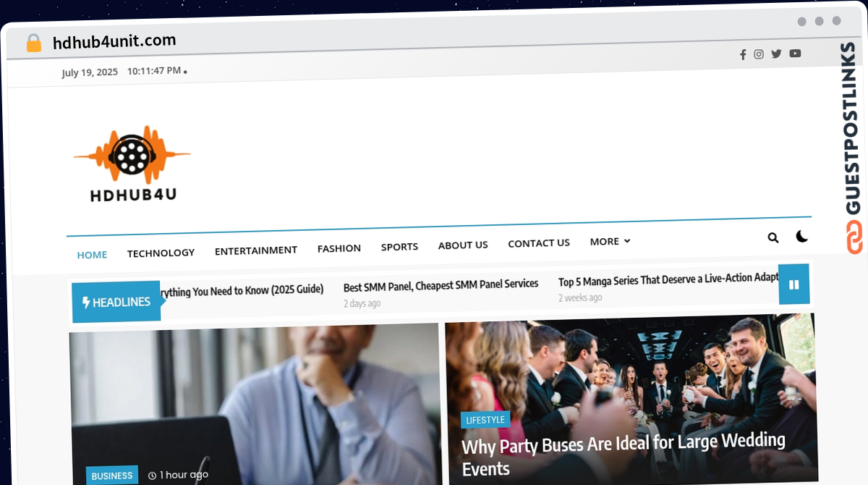
Task: Click the padlock icon in address bar
Action: (34, 43)
